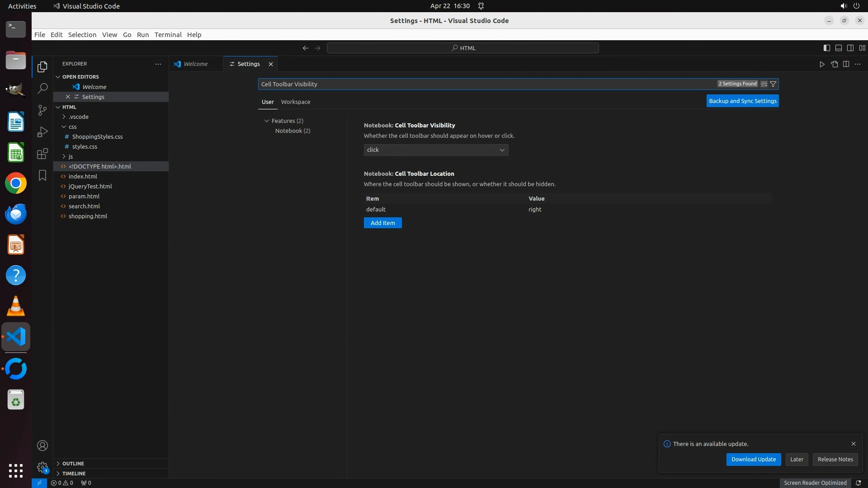
Task: Click the Add Item button
Action: (382, 223)
